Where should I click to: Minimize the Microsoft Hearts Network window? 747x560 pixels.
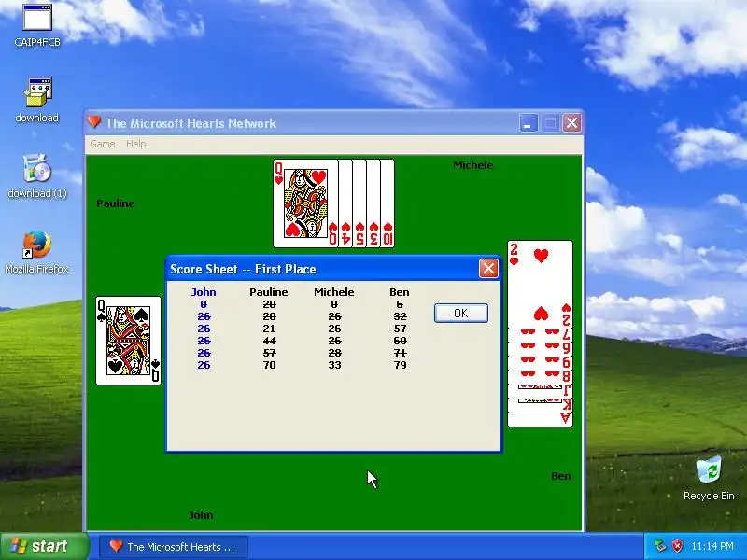529,123
